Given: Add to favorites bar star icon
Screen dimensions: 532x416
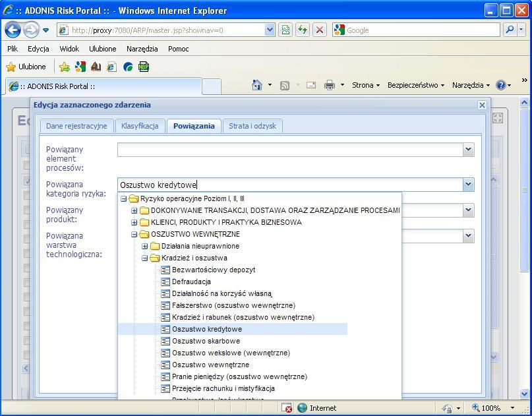Looking at the screenshot, I should pos(65,67).
